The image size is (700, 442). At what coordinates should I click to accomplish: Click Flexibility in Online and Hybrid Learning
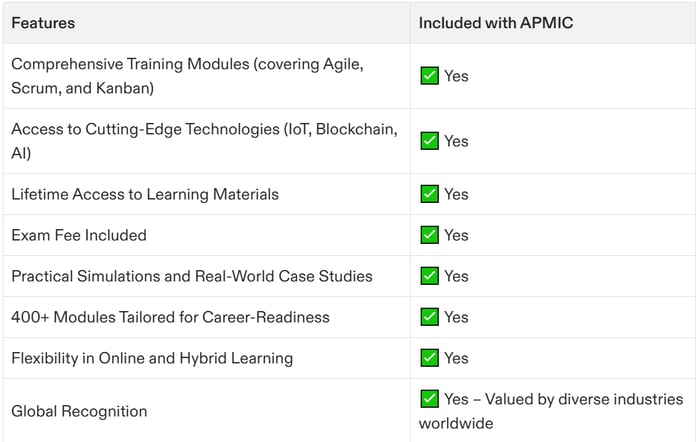(152, 358)
